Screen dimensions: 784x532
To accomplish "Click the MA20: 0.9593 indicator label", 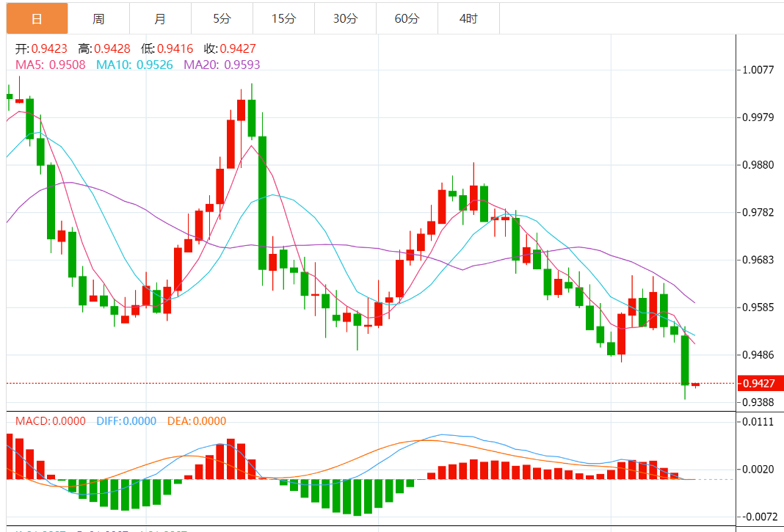I will (x=222, y=65).
